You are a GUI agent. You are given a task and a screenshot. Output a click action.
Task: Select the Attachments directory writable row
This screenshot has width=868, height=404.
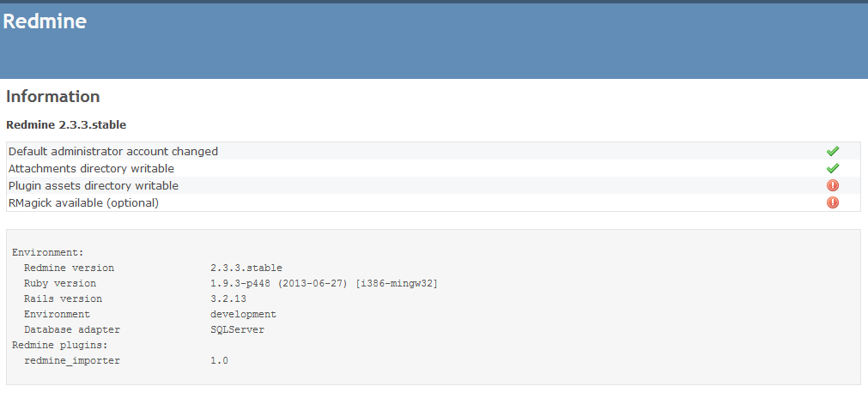tap(434, 168)
